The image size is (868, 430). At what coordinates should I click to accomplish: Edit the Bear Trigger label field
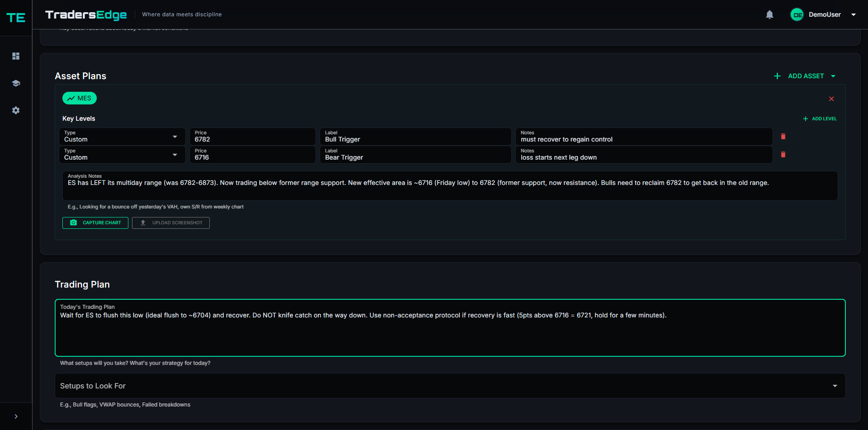pos(415,155)
